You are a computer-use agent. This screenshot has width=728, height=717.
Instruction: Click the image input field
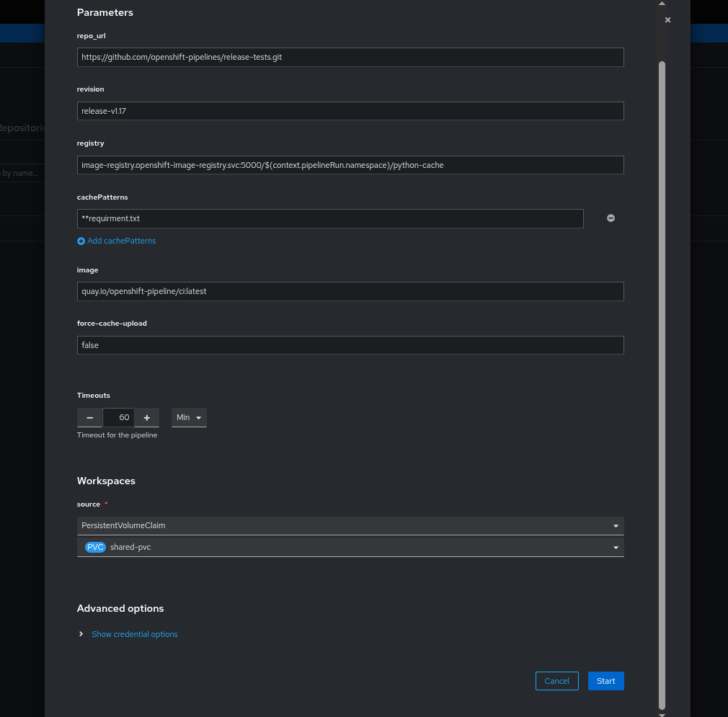[350, 291]
